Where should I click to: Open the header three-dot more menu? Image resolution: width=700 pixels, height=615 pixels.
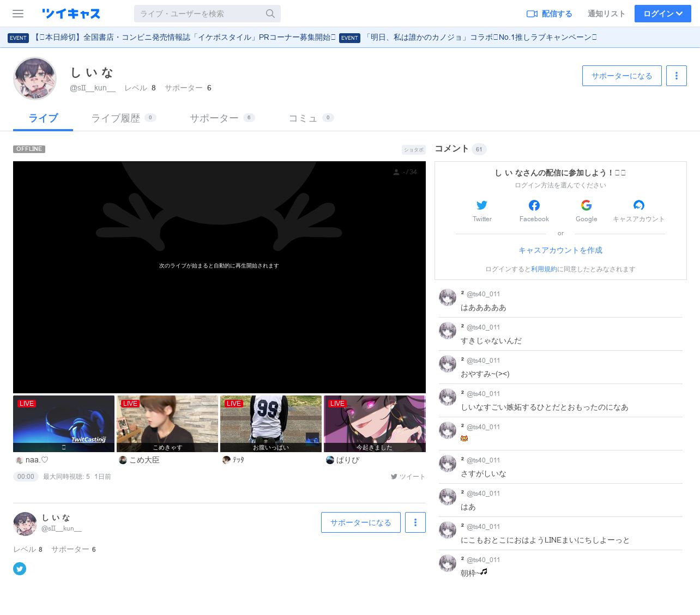coord(677,76)
